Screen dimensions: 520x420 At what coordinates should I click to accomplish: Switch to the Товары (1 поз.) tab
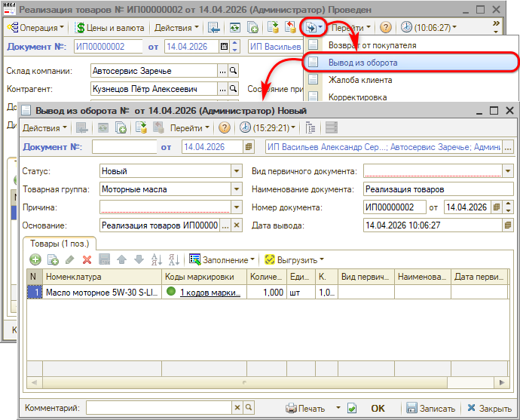(x=58, y=242)
